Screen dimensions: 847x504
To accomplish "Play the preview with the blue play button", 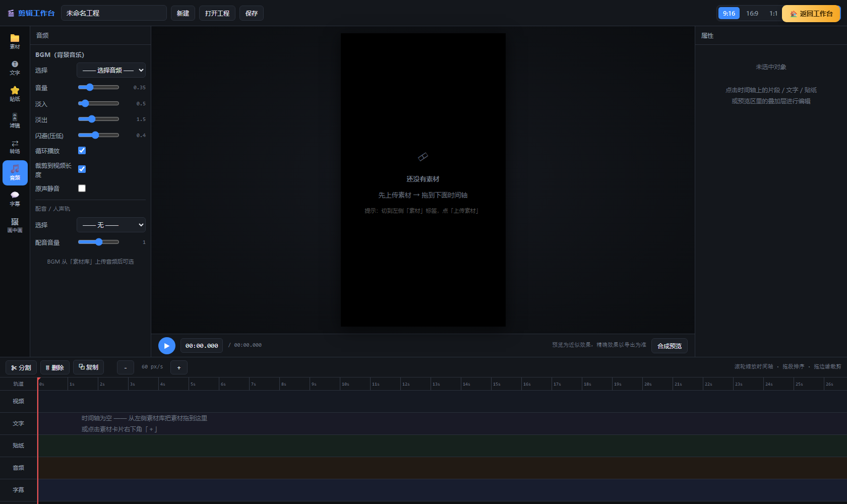I will tap(167, 346).
